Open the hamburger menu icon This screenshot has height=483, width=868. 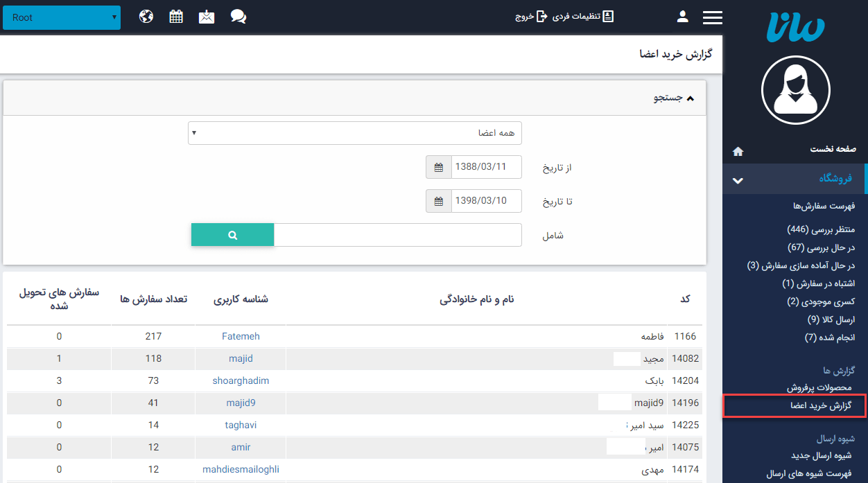tap(712, 17)
